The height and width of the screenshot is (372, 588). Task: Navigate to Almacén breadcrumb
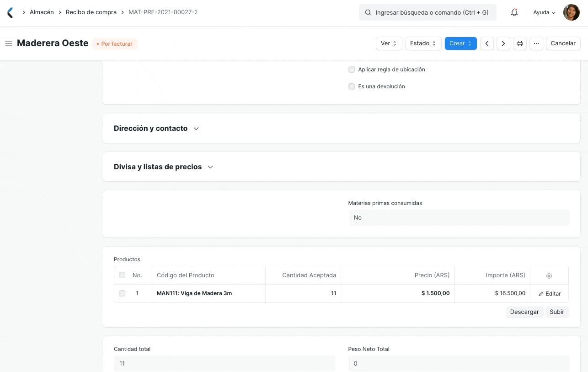click(42, 12)
